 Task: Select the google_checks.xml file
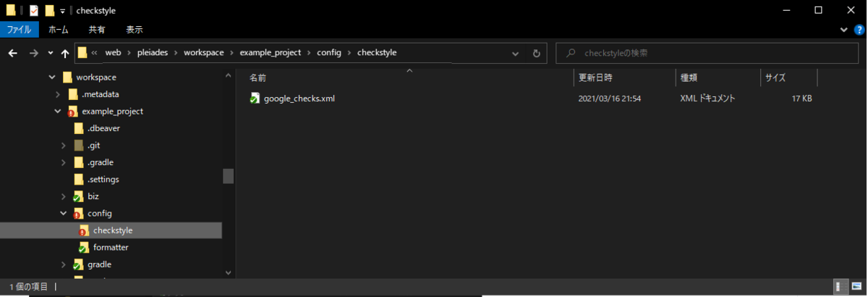(x=299, y=98)
